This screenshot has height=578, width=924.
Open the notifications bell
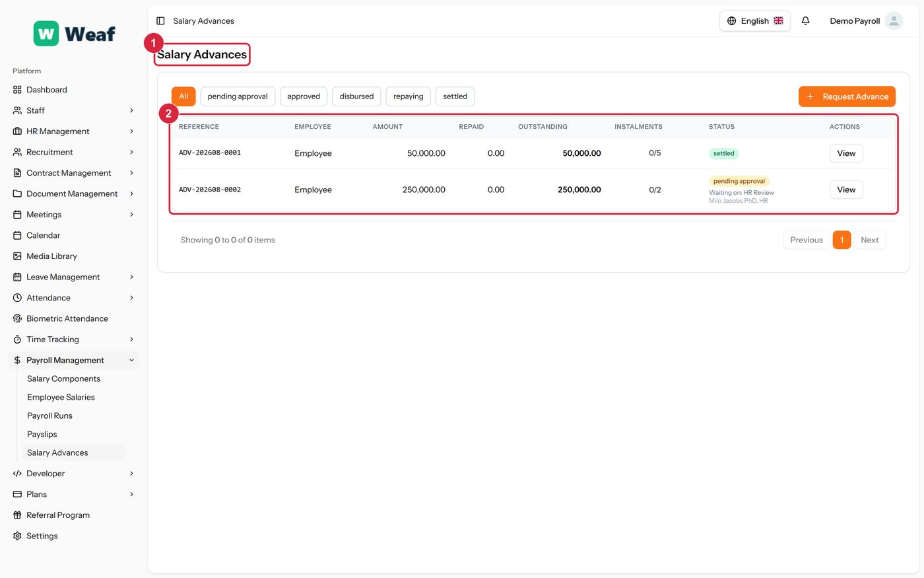805,21
